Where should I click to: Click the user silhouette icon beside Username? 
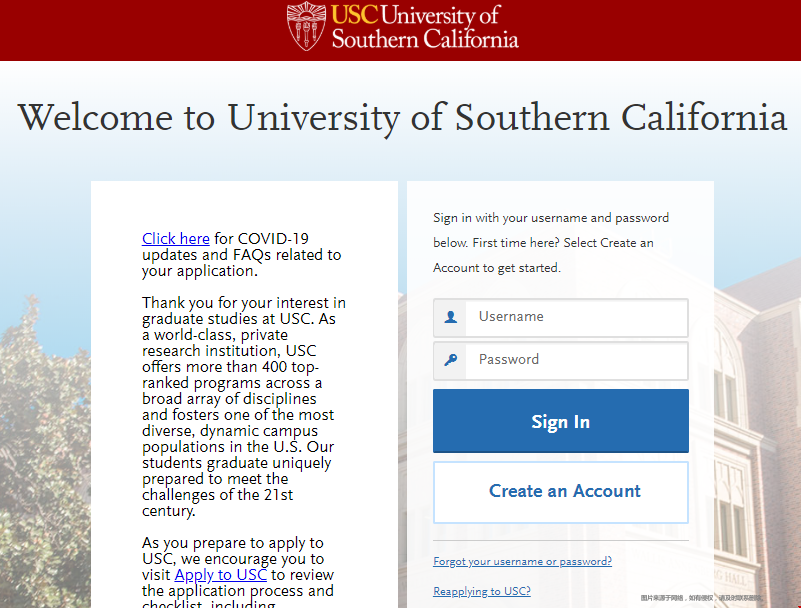coord(451,317)
